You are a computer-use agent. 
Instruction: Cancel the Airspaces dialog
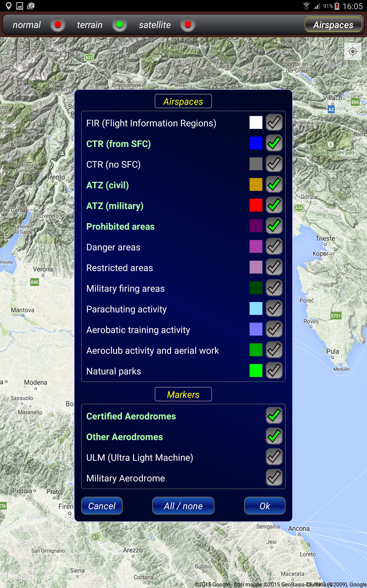coord(102,506)
